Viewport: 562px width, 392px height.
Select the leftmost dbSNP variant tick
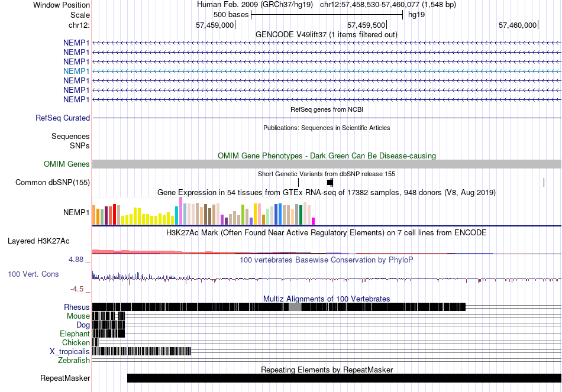(x=298, y=182)
